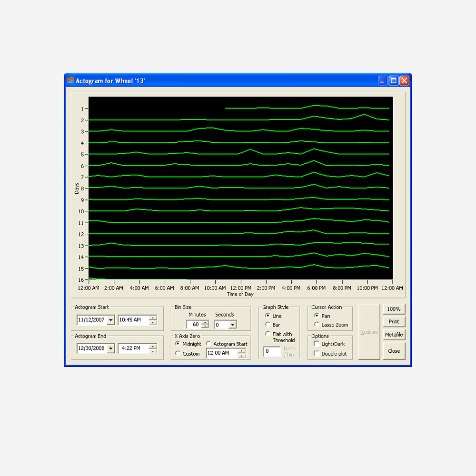This screenshot has width=476, height=476.
Task: Click the Print button
Action: (394, 321)
